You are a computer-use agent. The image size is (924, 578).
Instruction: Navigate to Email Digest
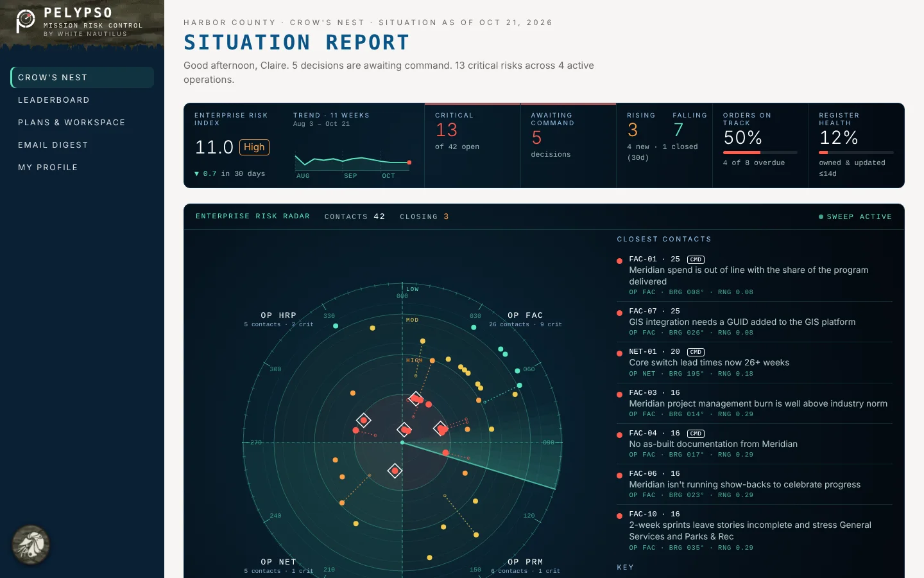(x=82, y=145)
